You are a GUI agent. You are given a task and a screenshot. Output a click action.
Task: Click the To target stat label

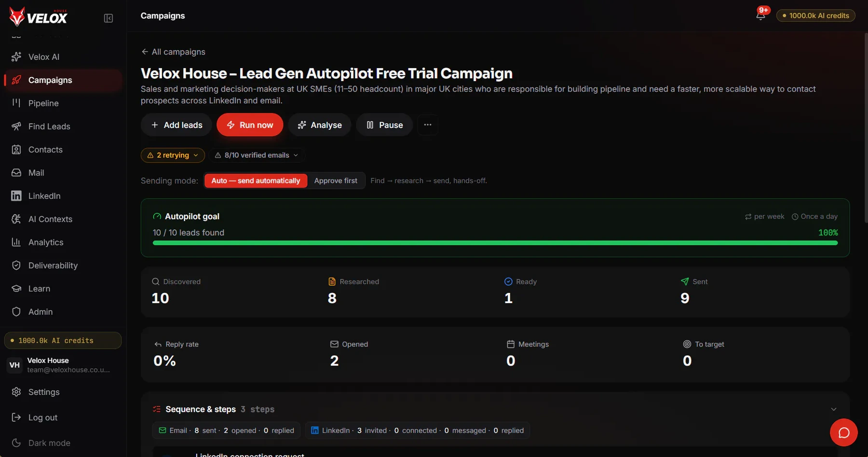709,344
